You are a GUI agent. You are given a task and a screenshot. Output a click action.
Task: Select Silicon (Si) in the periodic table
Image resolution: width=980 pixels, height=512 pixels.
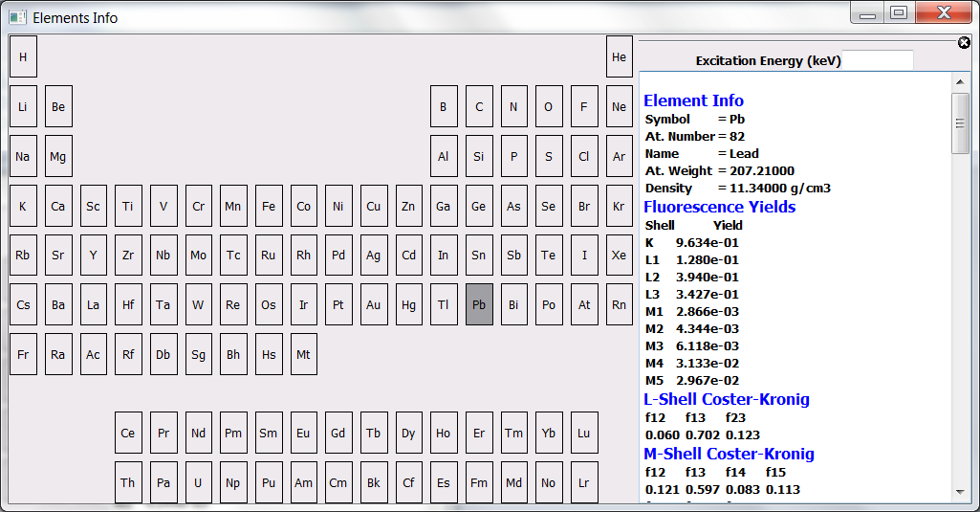479,156
